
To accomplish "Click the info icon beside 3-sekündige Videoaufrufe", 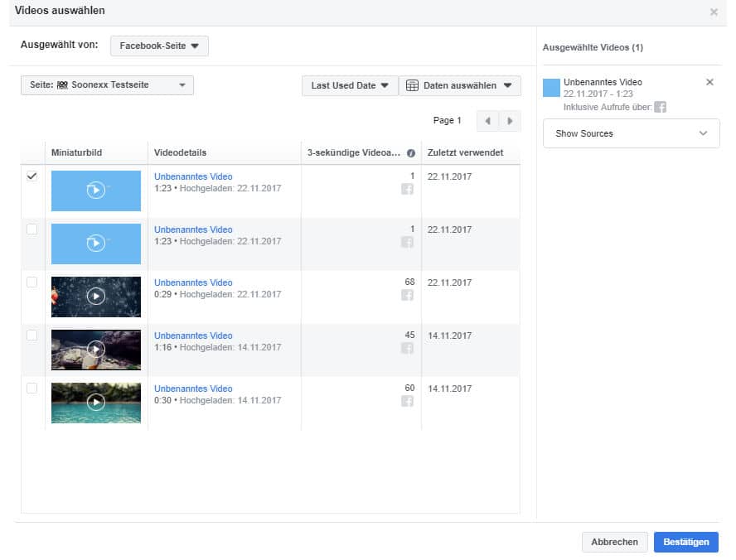I will click(411, 153).
